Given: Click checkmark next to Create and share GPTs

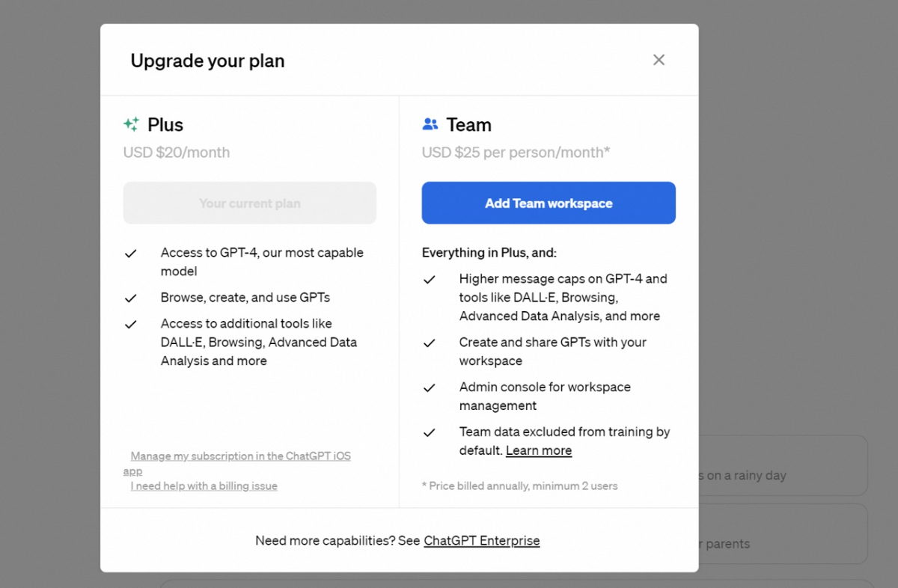Looking at the screenshot, I should pyautogui.click(x=430, y=343).
